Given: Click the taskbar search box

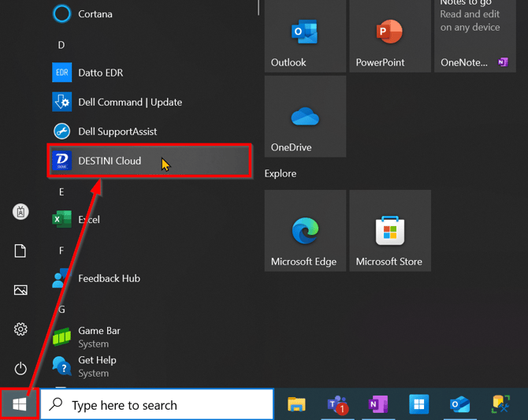Looking at the screenshot, I should tap(158, 405).
